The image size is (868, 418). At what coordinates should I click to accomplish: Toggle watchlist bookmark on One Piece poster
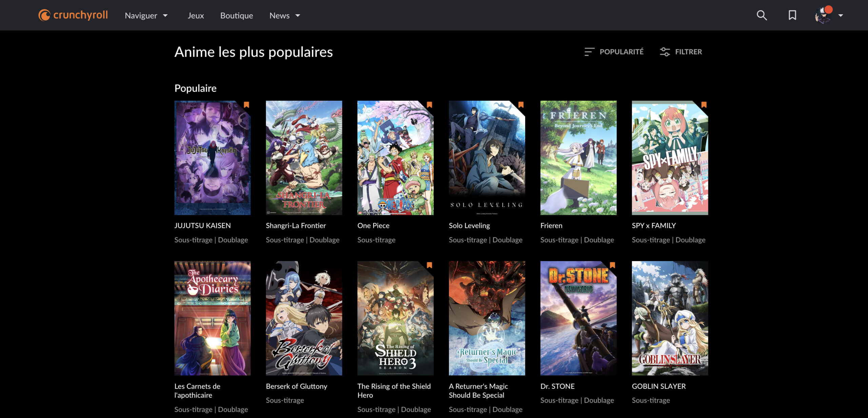click(430, 105)
